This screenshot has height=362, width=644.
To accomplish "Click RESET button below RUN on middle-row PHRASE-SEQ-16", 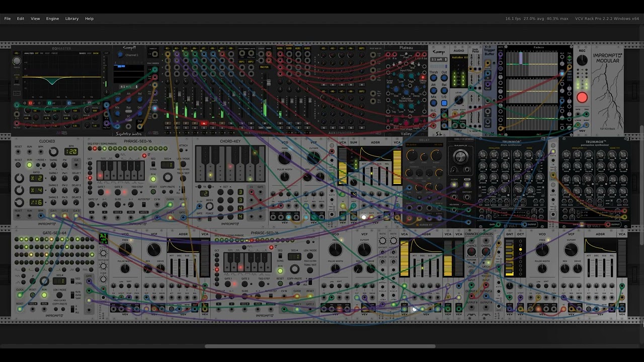I will tap(153, 192).
